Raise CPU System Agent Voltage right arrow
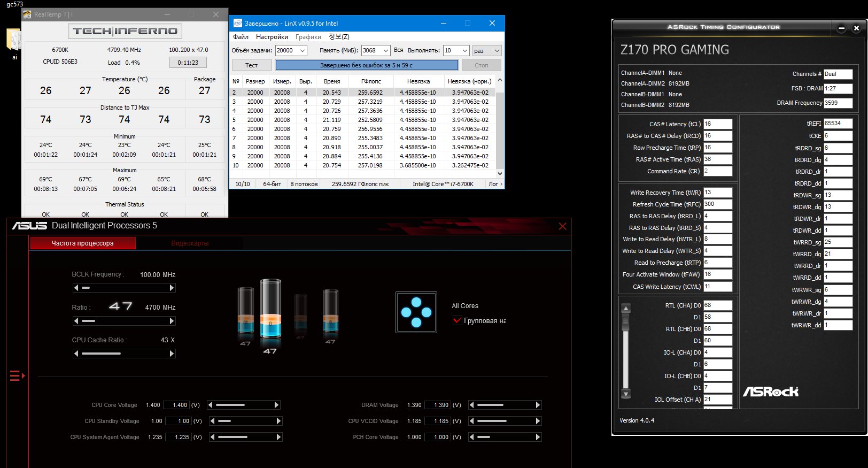Viewport: 868px width, 468px height. pyautogui.click(x=278, y=437)
